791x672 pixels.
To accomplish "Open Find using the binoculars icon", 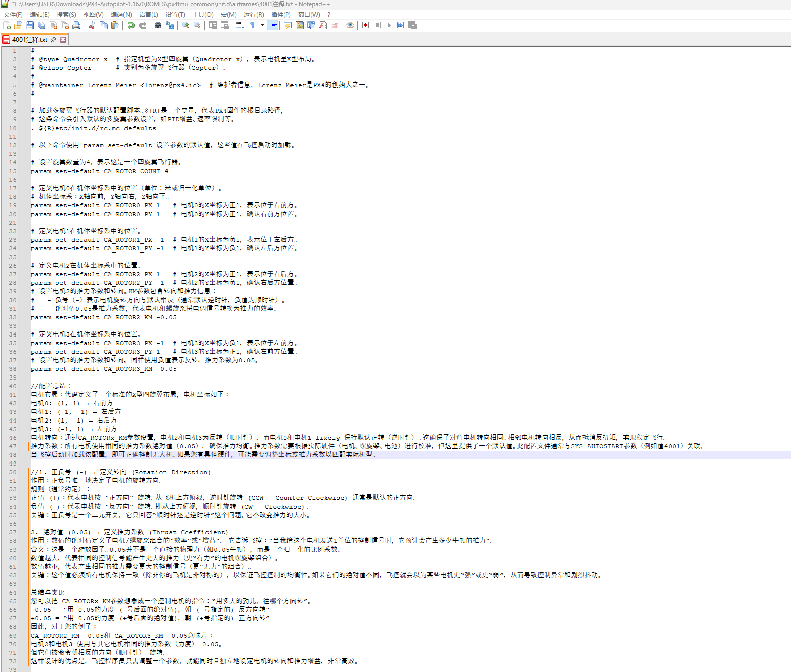I will click(158, 25).
